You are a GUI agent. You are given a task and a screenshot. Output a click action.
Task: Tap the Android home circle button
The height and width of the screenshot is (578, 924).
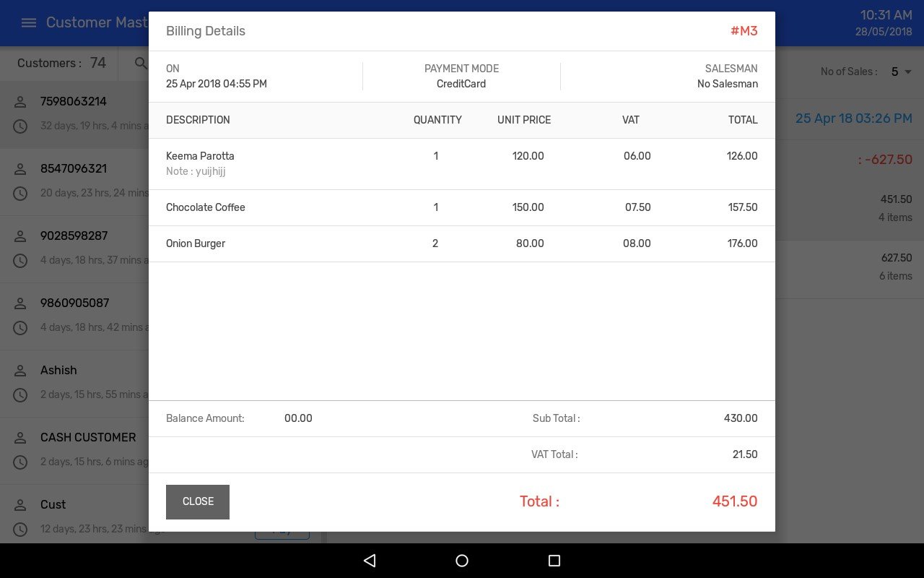tap(462, 561)
